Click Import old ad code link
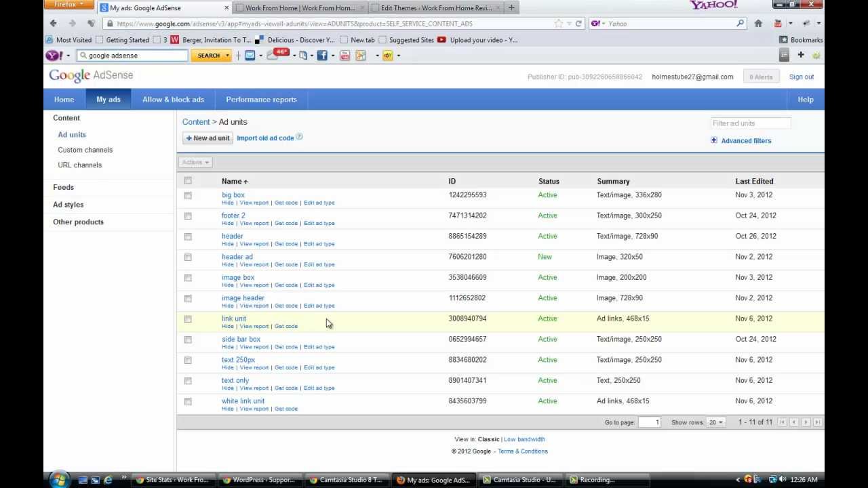Image resolution: width=868 pixels, height=488 pixels. coord(265,138)
